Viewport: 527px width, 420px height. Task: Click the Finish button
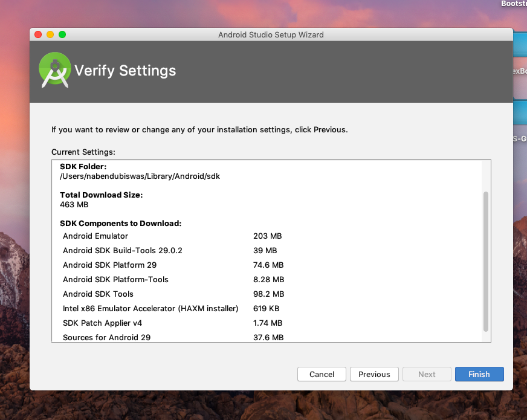pos(479,374)
